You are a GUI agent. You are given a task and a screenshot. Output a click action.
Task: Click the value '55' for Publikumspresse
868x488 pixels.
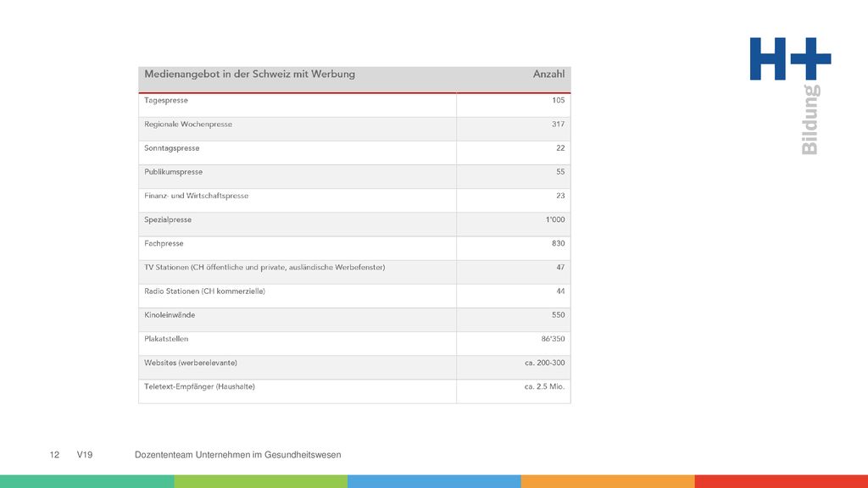click(x=560, y=171)
